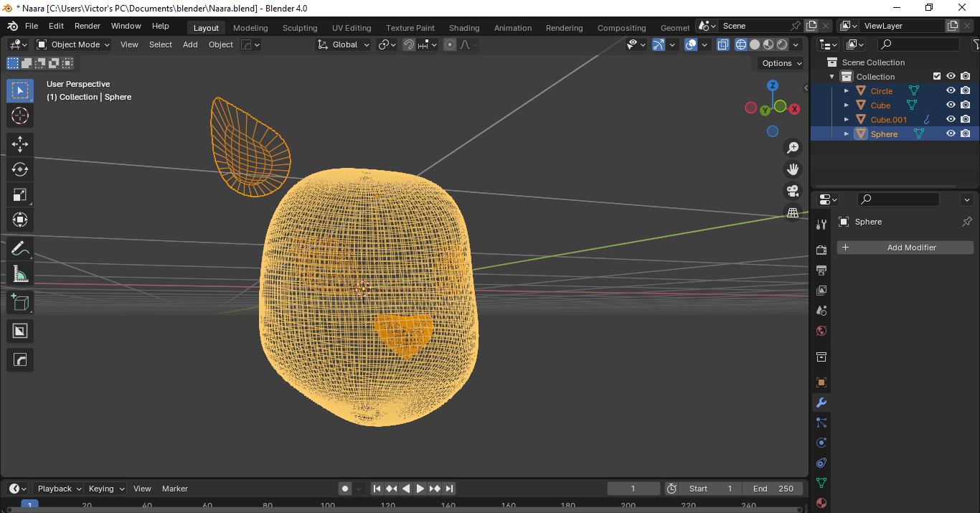Open the Object Constraints properties tab
The width and height of the screenshot is (980, 513).
click(x=821, y=463)
